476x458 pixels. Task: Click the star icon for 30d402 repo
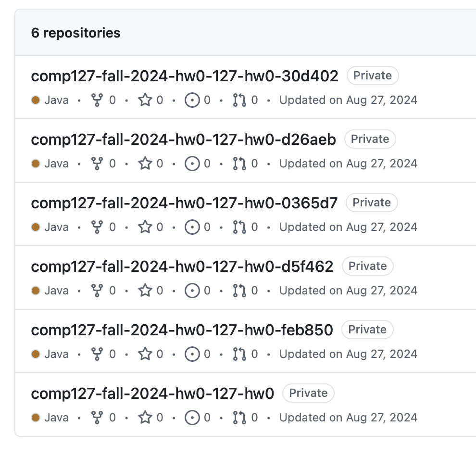pyautogui.click(x=145, y=100)
